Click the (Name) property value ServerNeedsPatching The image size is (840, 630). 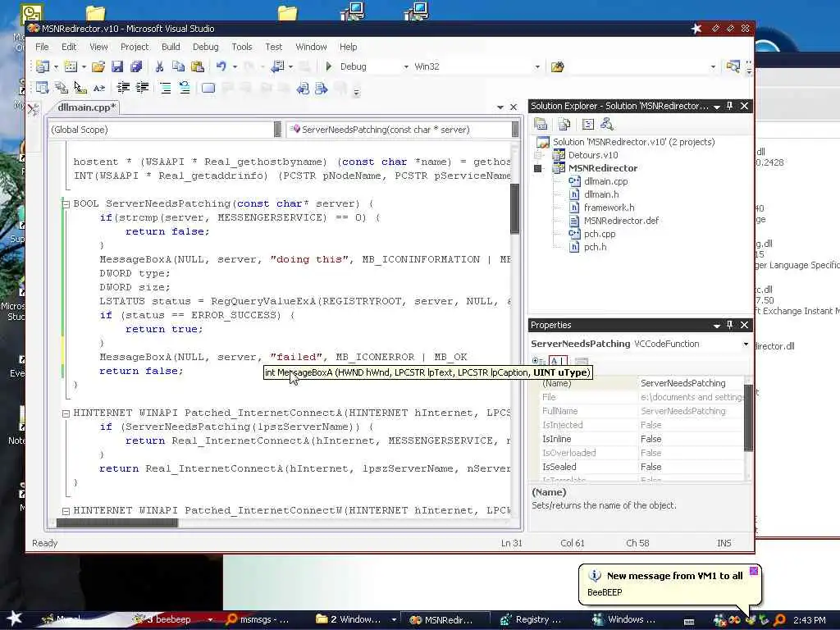tap(683, 383)
